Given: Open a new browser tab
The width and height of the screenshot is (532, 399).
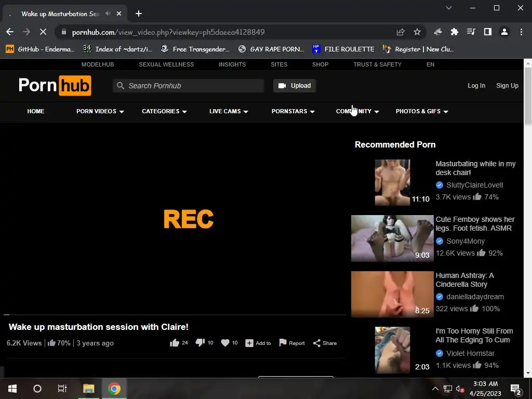Looking at the screenshot, I should 138,14.
